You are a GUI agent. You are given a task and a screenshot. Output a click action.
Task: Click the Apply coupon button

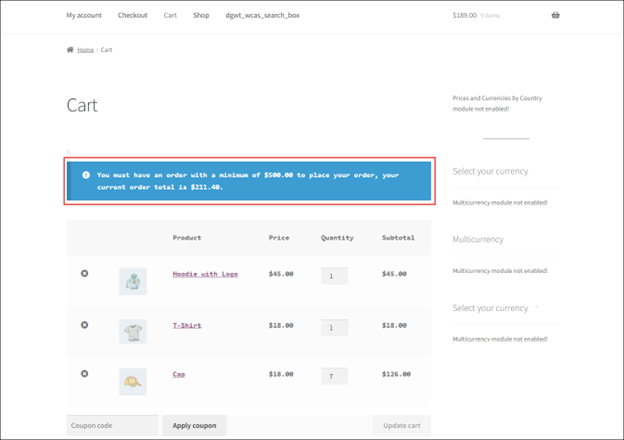[195, 425]
